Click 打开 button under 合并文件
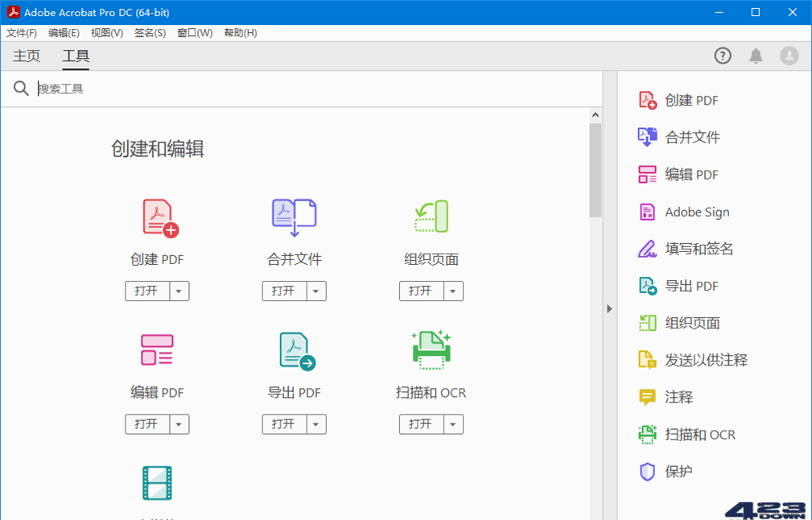 (284, 291)
